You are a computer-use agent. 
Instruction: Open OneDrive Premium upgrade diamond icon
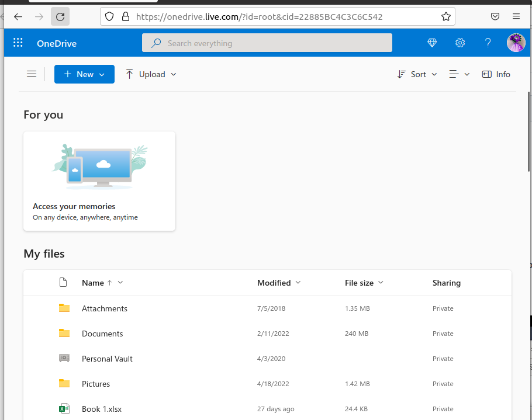[431, 43]
